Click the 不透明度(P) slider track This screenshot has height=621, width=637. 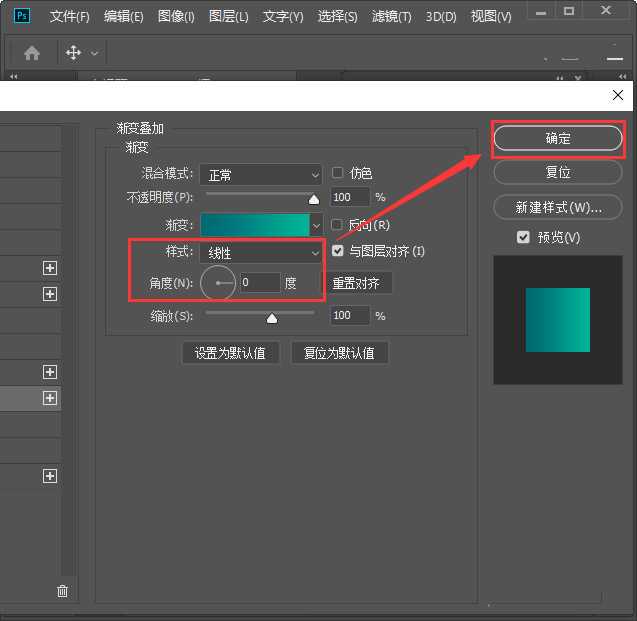coord(260,195)
